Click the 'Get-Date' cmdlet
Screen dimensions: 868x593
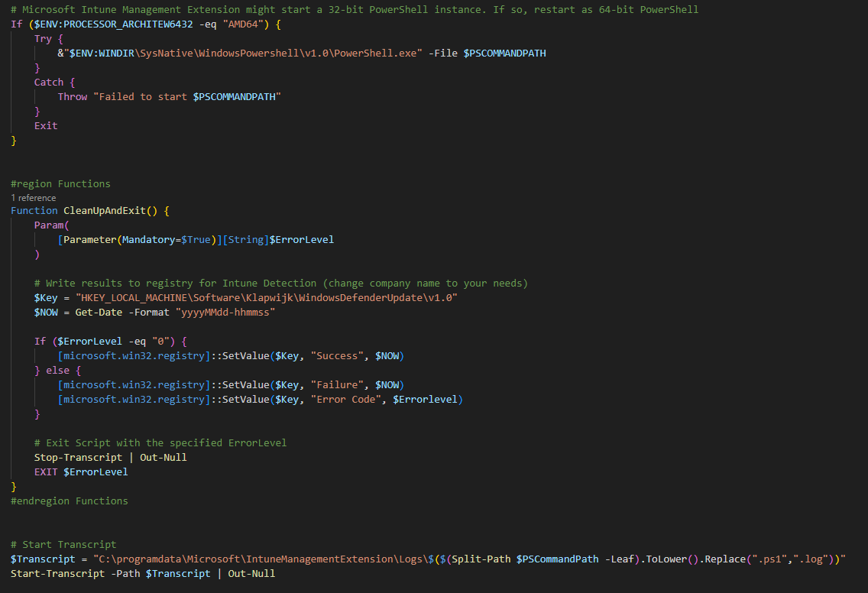(x=99, y=313)
